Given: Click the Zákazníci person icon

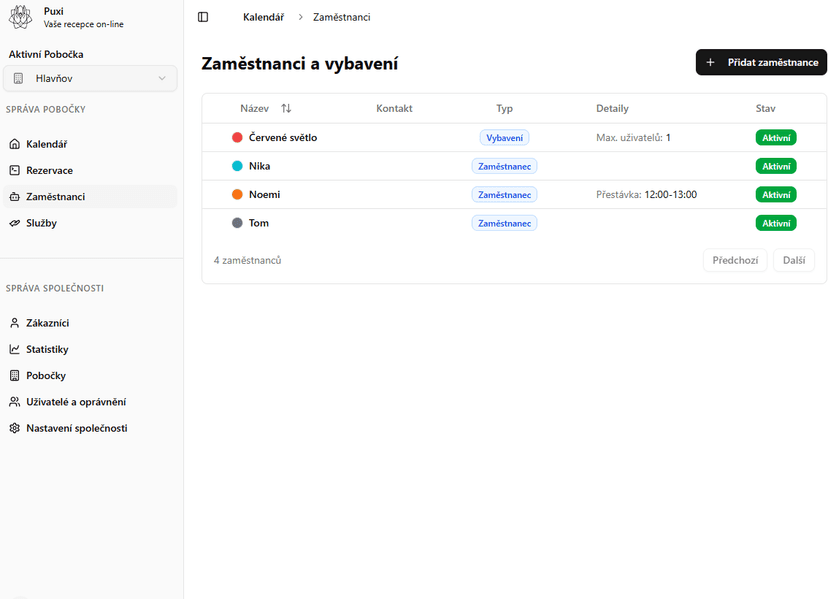Looking at the screenshot, I should [x=15, y=323].
